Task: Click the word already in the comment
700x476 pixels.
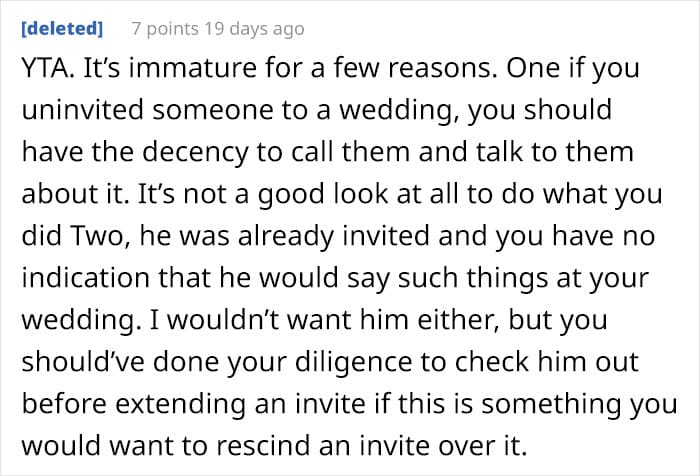Action: click(x=286, y=236)
